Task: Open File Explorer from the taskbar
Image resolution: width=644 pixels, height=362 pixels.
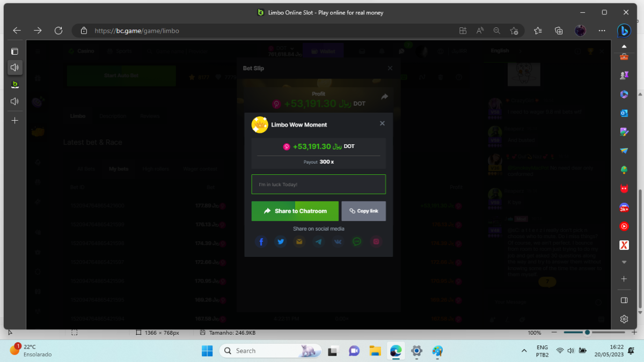Action: pyautogui.click(x=375, y=351)
